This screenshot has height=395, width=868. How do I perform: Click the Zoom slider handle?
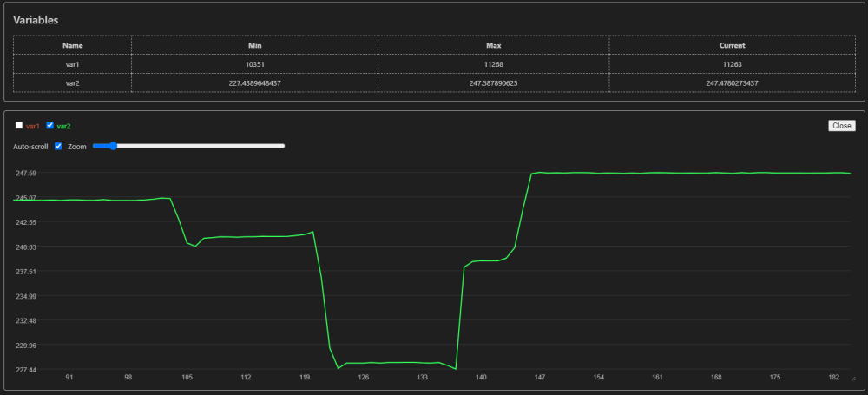(113, 146)
